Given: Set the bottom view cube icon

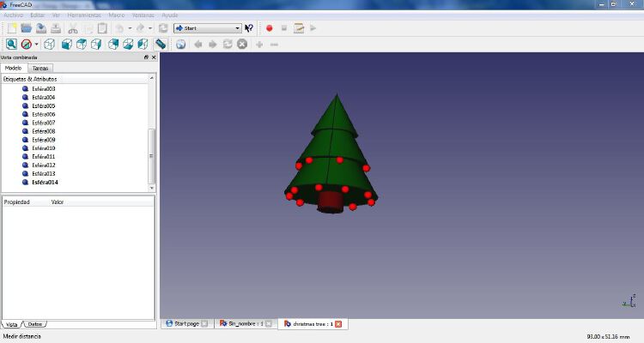Looking at the screenshot, I should pyautogui.click(x=128, y=44).
